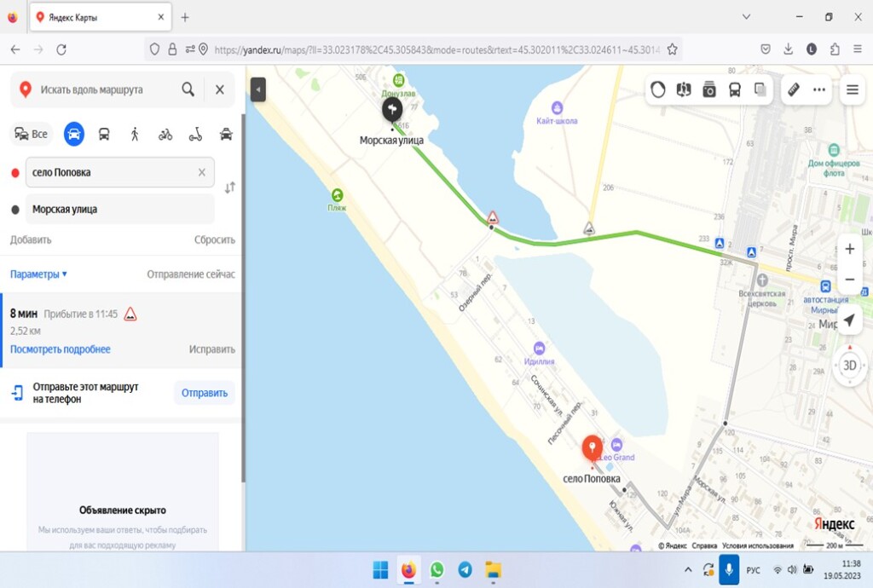Close the route search panel with X

click(x=220, y=89)
